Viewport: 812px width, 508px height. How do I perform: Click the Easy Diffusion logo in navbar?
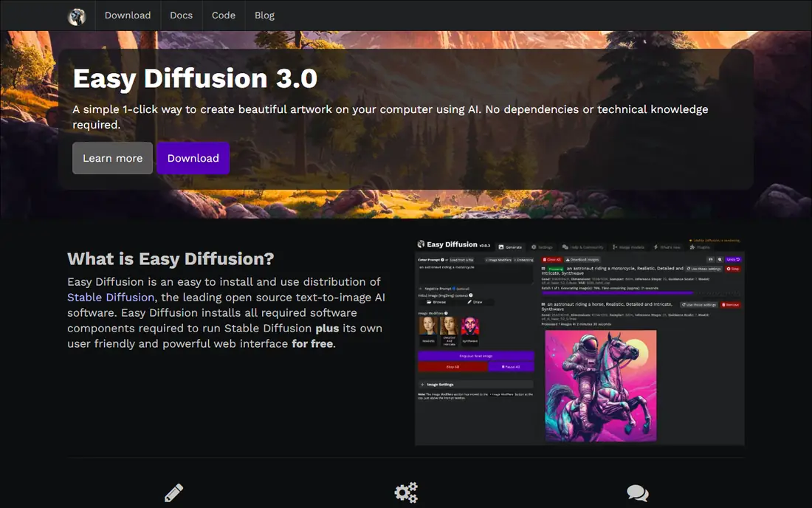click(x=77, y=16)
